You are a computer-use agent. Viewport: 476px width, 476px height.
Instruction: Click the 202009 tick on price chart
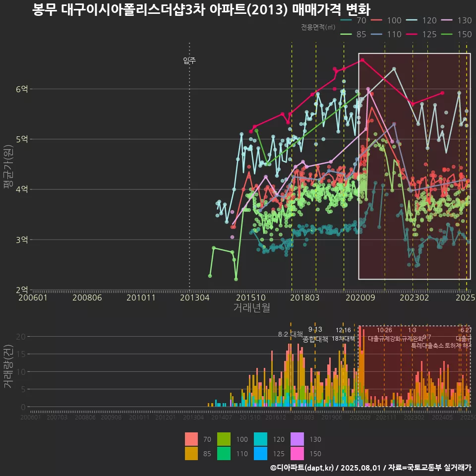[x=360, y=297]
